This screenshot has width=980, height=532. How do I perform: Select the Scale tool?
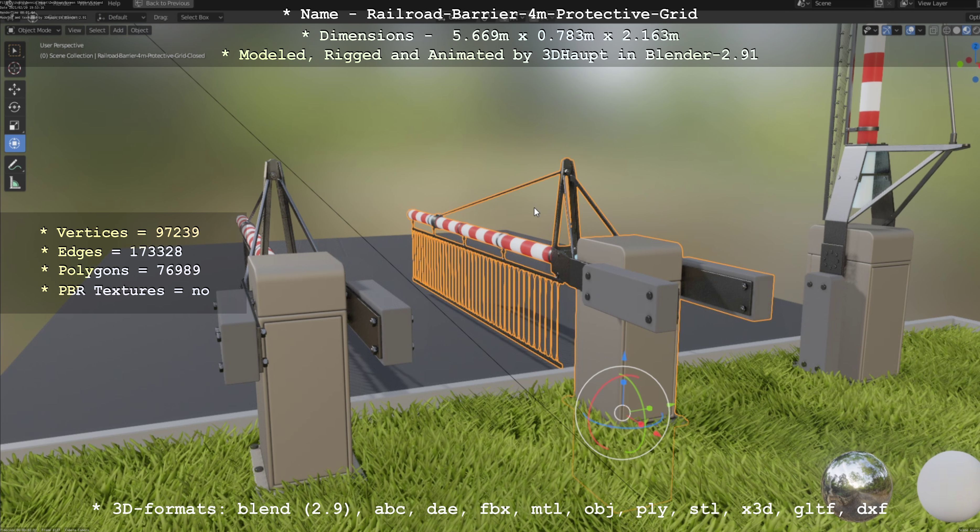click(x=15, y=126)
